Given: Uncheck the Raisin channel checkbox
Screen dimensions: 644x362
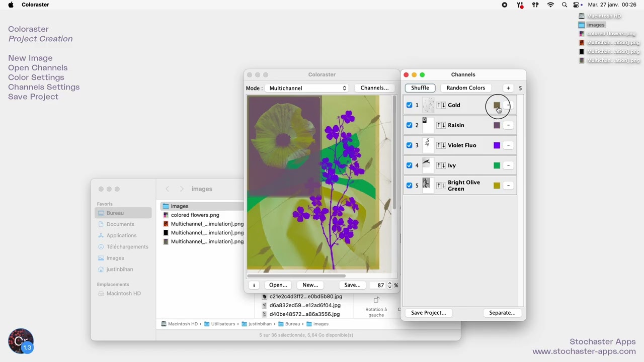Looking at the screenshot, I should 409,125.
